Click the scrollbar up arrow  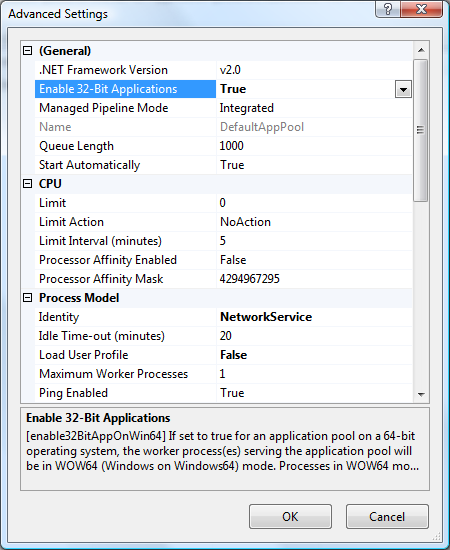pos(421,50)
